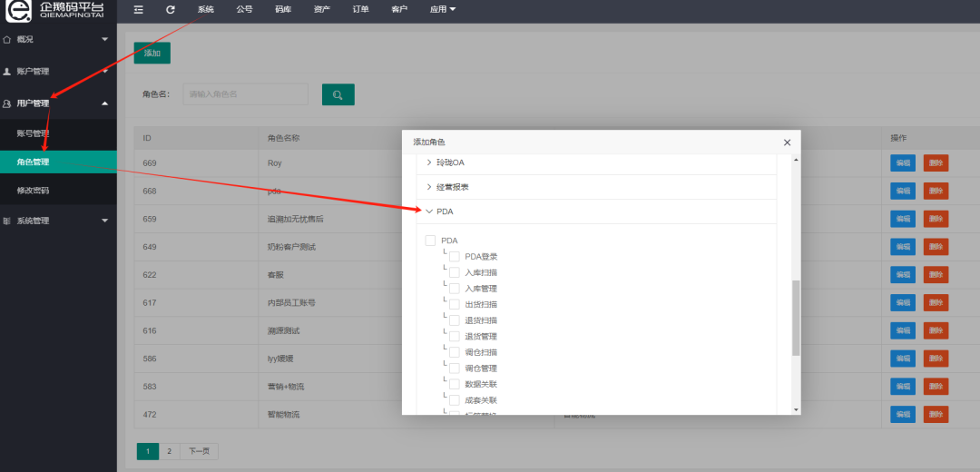
Task: Click the person icon beside 账户管理
Action: coord(7,72)
